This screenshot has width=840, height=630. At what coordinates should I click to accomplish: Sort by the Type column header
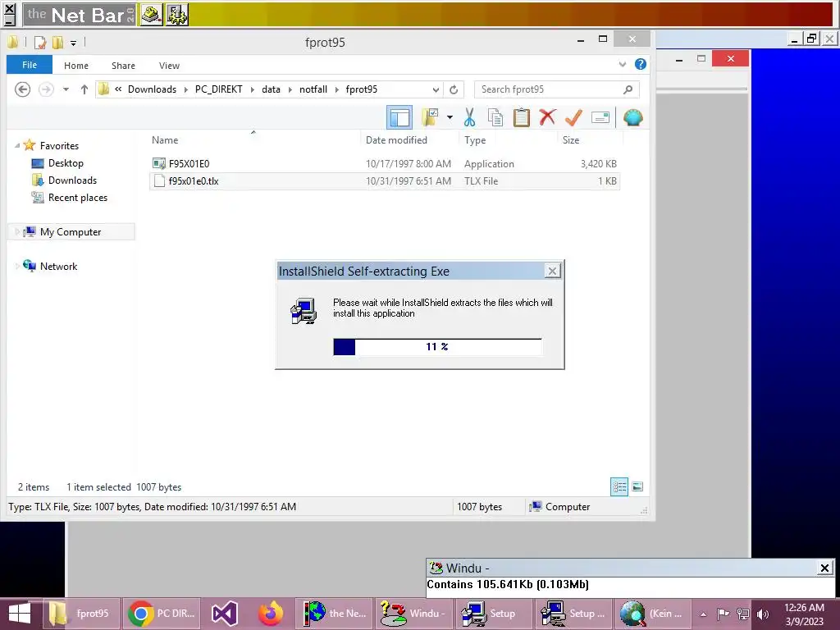click(475, 140)
